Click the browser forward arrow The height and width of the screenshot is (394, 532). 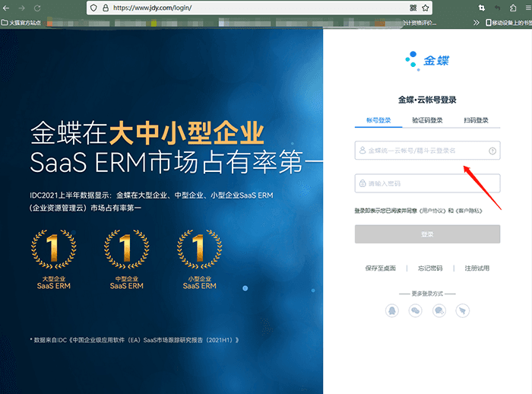(x=22, y=8)
